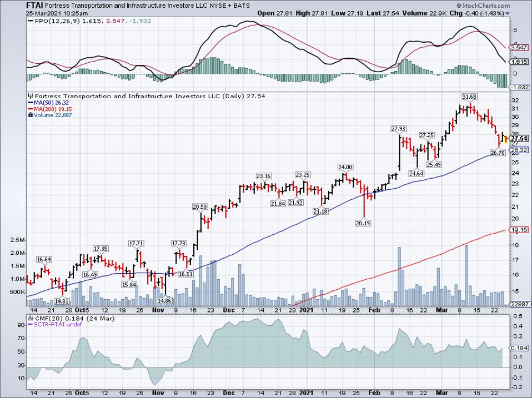Click the 24.00 January high label

click(345, 167)
